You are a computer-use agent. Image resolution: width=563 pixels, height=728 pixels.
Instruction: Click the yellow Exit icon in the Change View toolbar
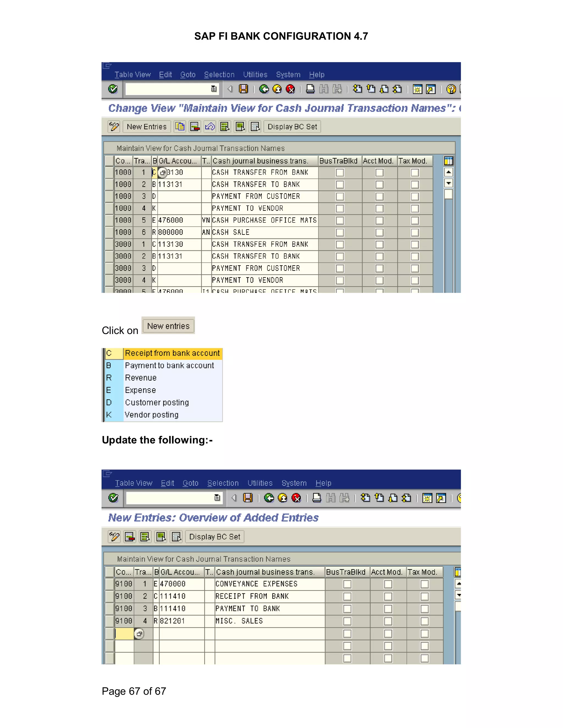[x=277, y=89]
